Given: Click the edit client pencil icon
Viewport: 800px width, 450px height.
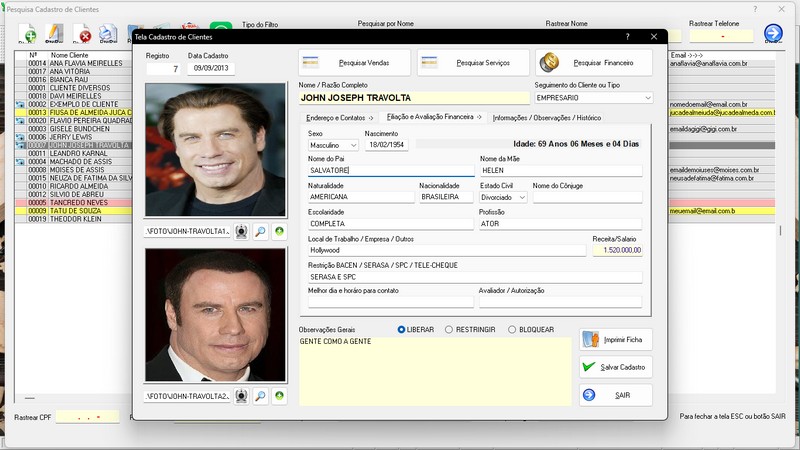Looking at the screenshot, I should coord(54,34).
